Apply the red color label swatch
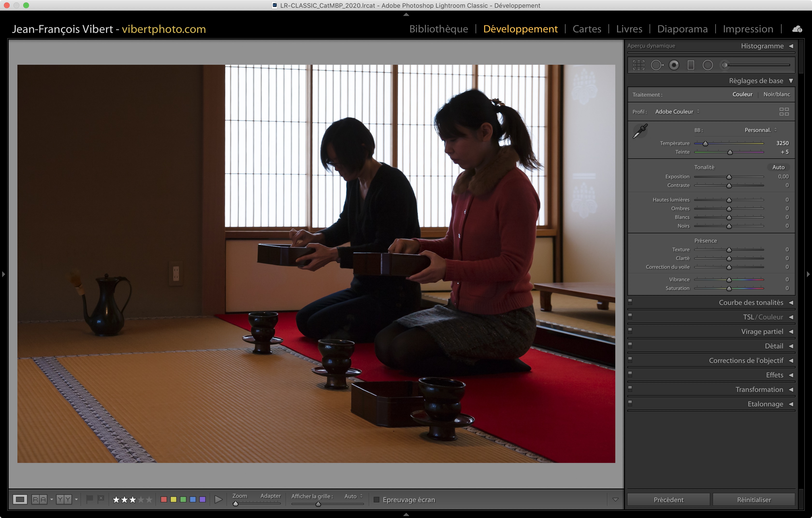 [164, 499]
